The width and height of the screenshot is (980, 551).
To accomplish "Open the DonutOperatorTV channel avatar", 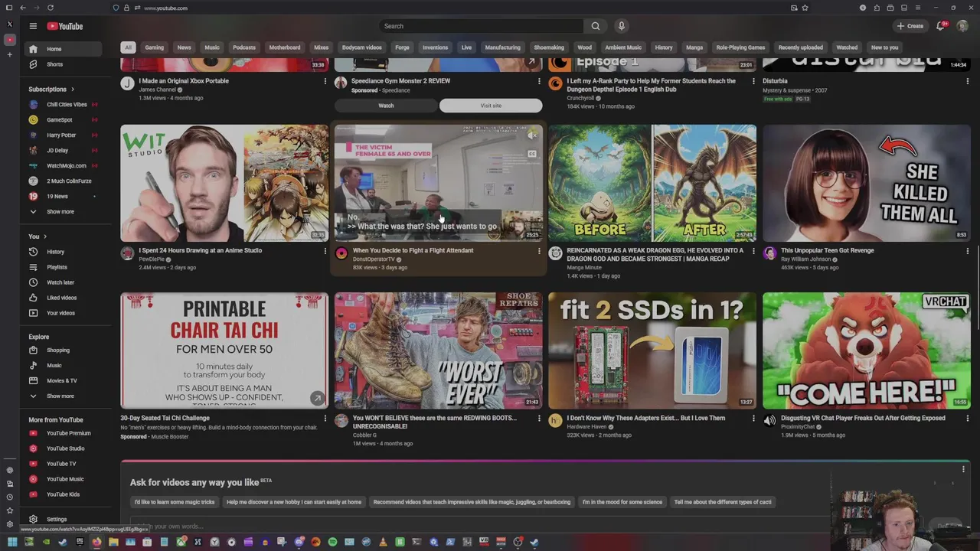I will (x=341, y=253).
